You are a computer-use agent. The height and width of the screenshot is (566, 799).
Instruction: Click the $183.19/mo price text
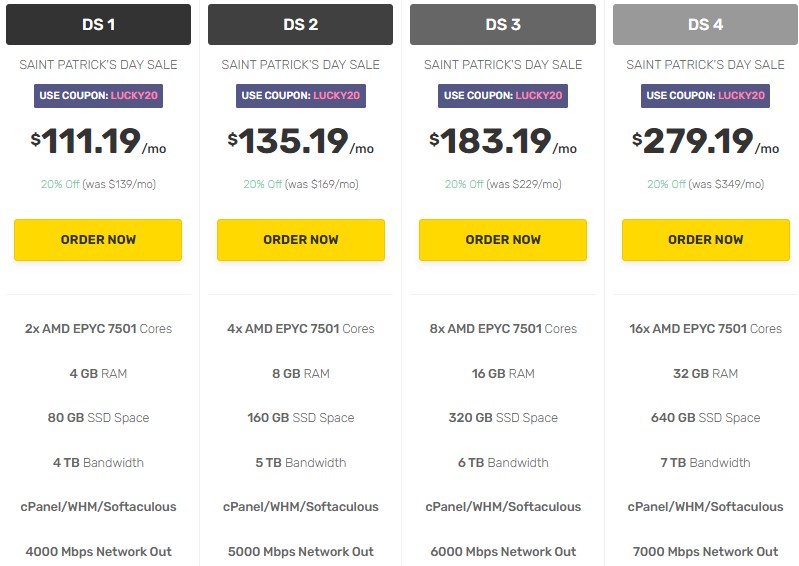[x=503, y=142]
